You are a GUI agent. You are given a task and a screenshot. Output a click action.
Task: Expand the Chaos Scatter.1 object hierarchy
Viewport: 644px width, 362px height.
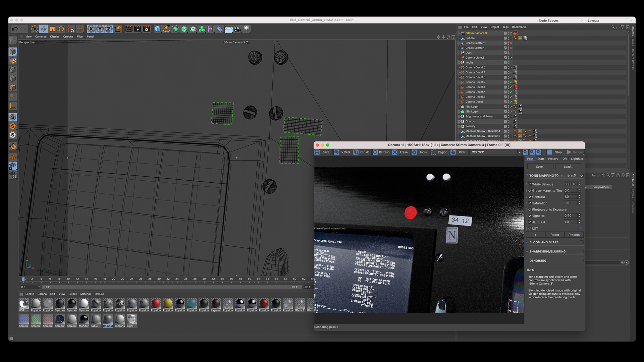(459, 43)
